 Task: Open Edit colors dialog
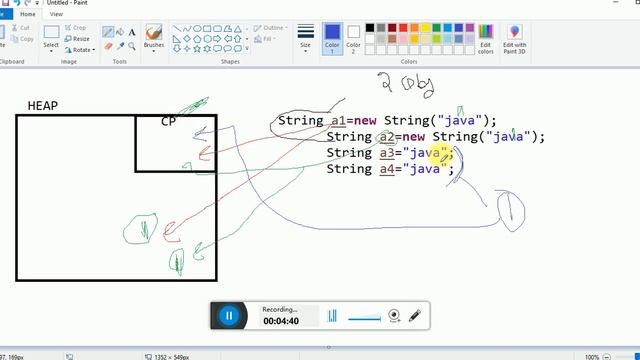point(486,39)
